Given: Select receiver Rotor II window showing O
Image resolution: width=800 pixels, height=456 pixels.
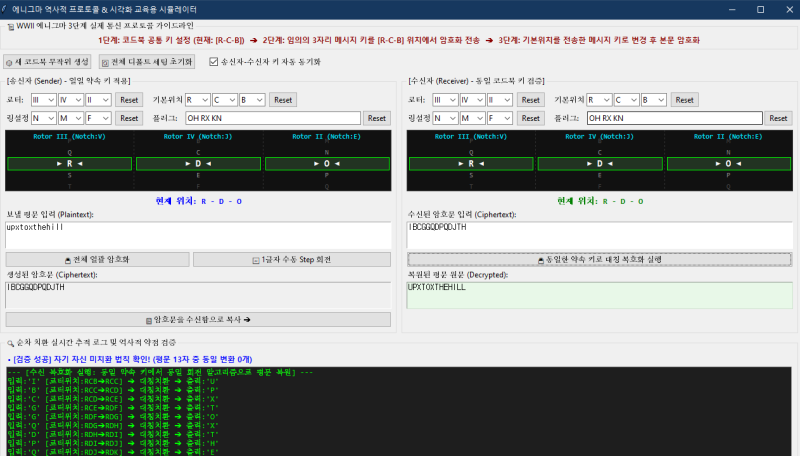Looking at the screenshot, I should [x=729, y=164].
